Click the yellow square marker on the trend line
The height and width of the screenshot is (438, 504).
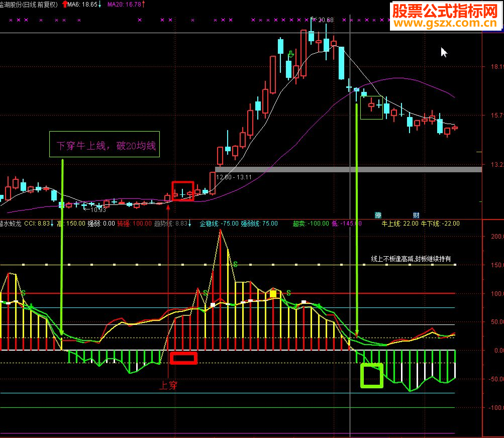tap(273, 293)
